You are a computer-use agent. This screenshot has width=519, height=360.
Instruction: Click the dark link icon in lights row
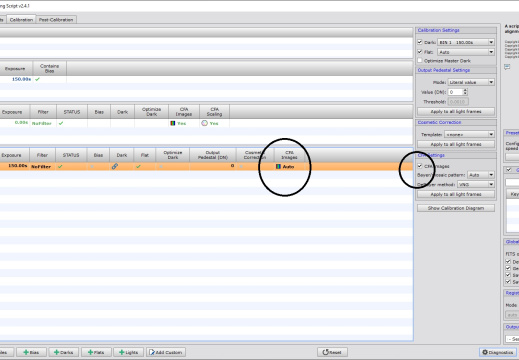pos(115,166)
